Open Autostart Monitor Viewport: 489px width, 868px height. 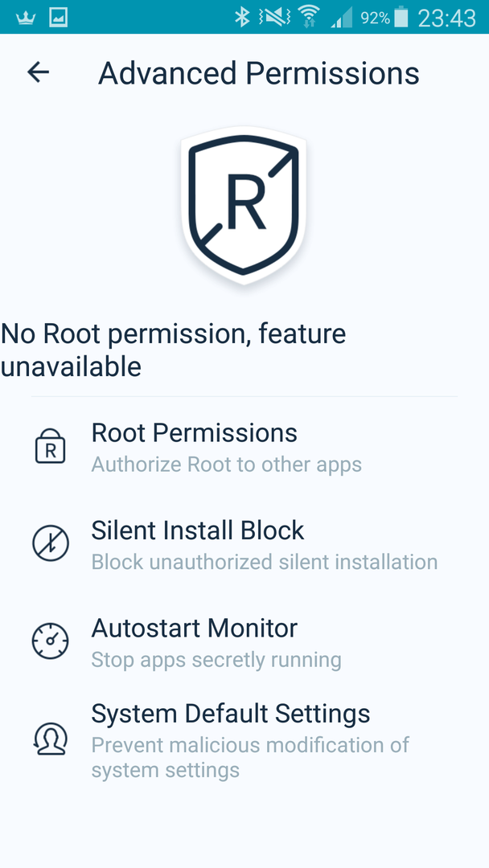tap(244, 641)
